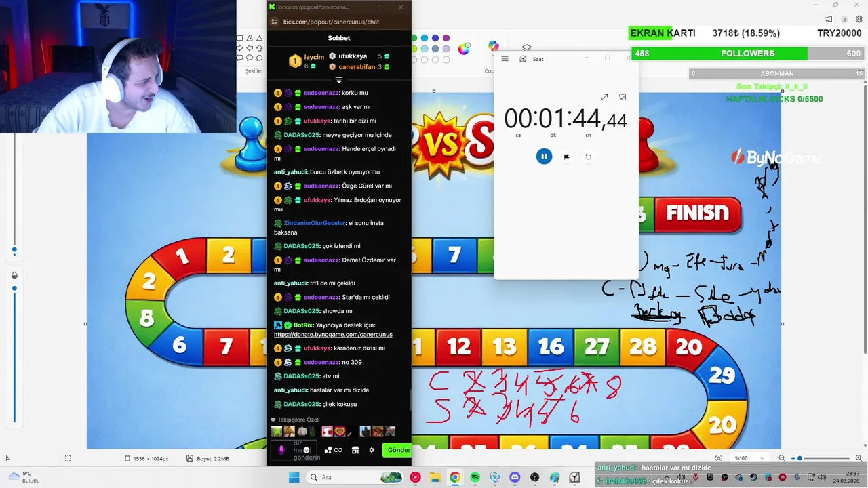Click the 'no 309' chat message text
This screenshot has height=488, width=868.
[352, 363]
